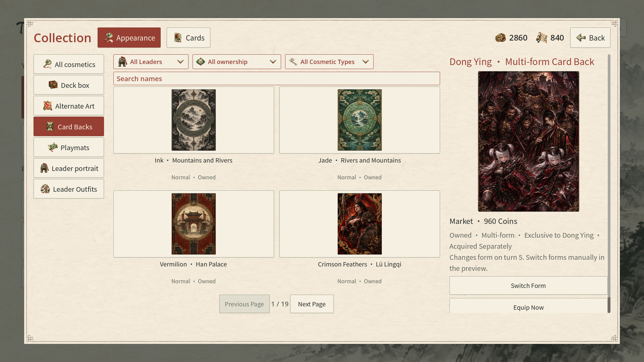
Task: Go to the Next Page
Action: point(312,304)
